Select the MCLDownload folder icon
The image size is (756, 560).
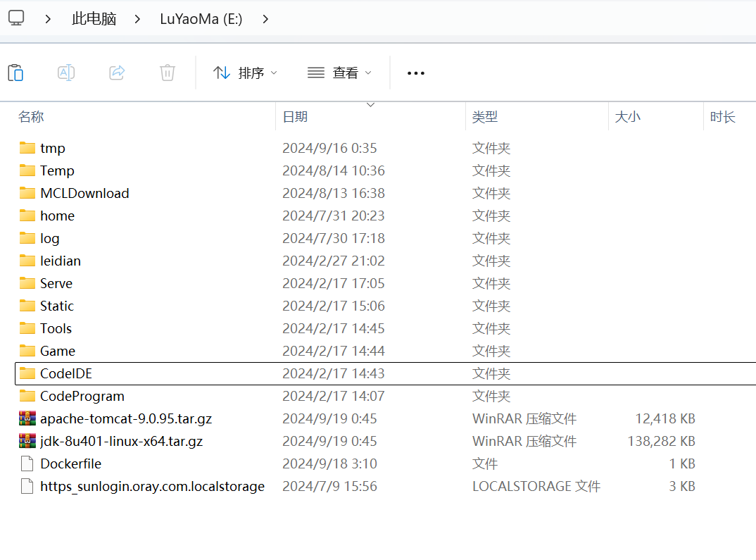27,193
